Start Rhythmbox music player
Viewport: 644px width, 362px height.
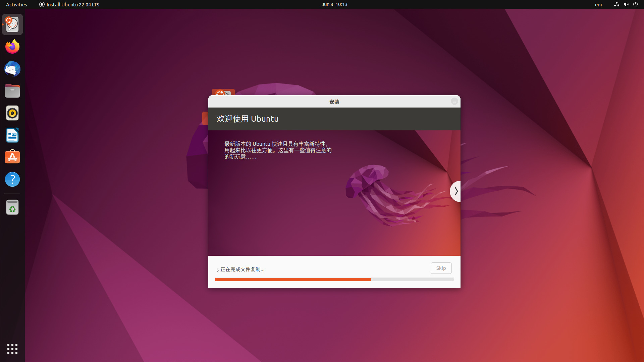[12, 113]
